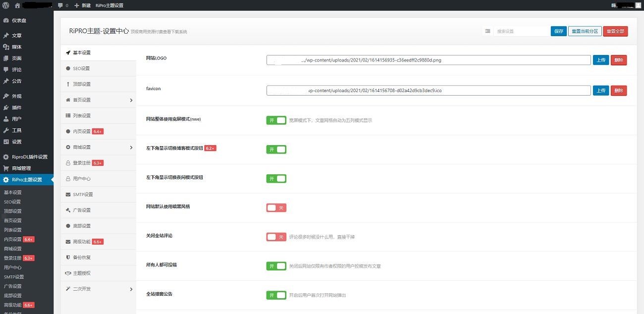
Task: Click the 商城管理 cart icon
Action: click(6, 168)
